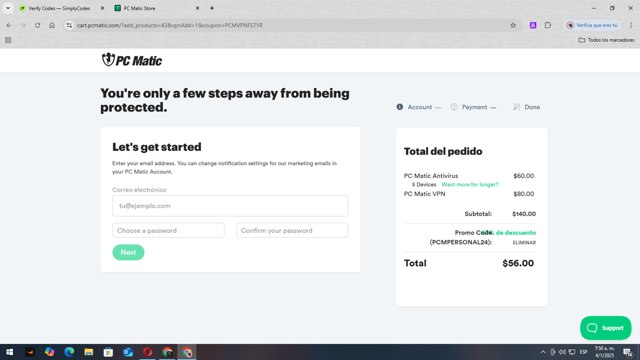Screen dimensions: 640x360
Task: Open the Support chat button
Action: (605, 328)
